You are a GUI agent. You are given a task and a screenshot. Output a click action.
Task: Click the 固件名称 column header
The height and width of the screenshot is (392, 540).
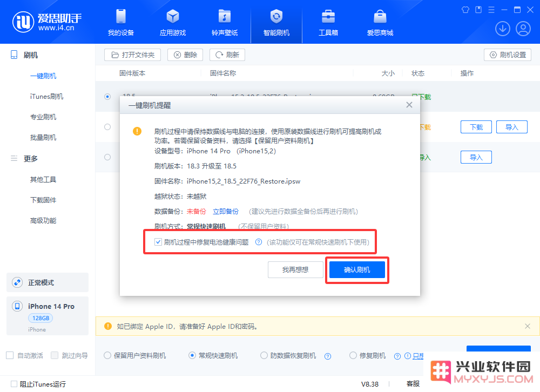pyautogui.click(x=223, y=73)
